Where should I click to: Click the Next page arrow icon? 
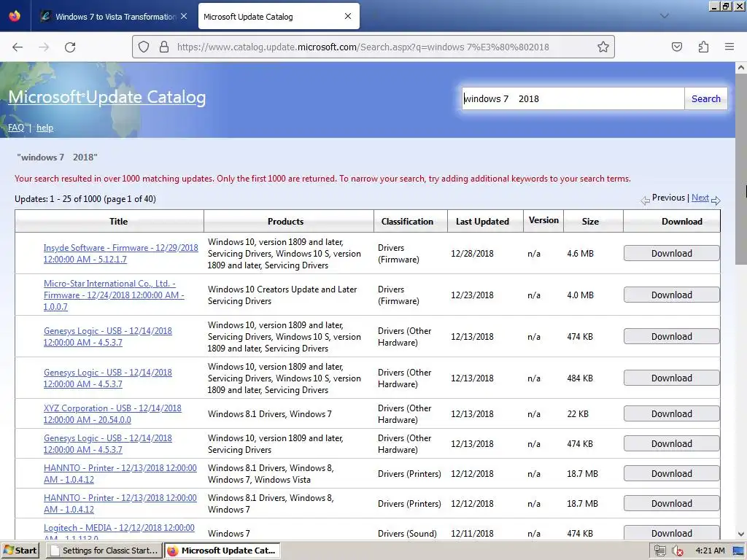point(716,201)
